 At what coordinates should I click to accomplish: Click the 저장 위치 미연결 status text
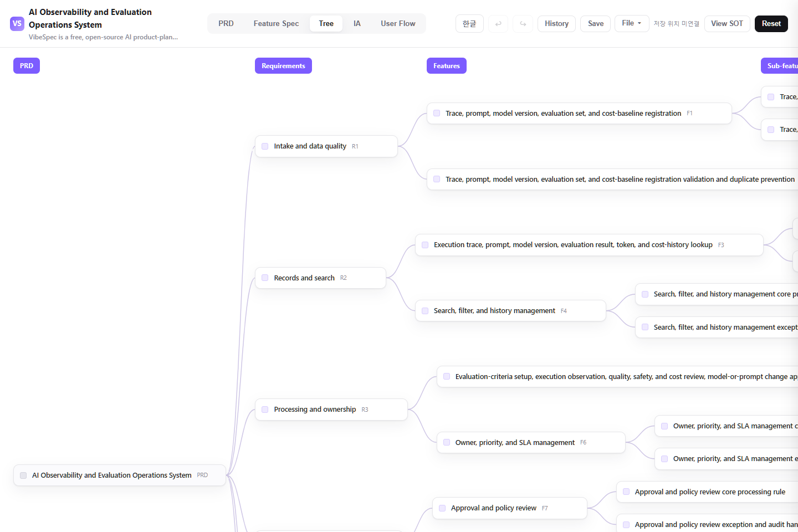676,24
